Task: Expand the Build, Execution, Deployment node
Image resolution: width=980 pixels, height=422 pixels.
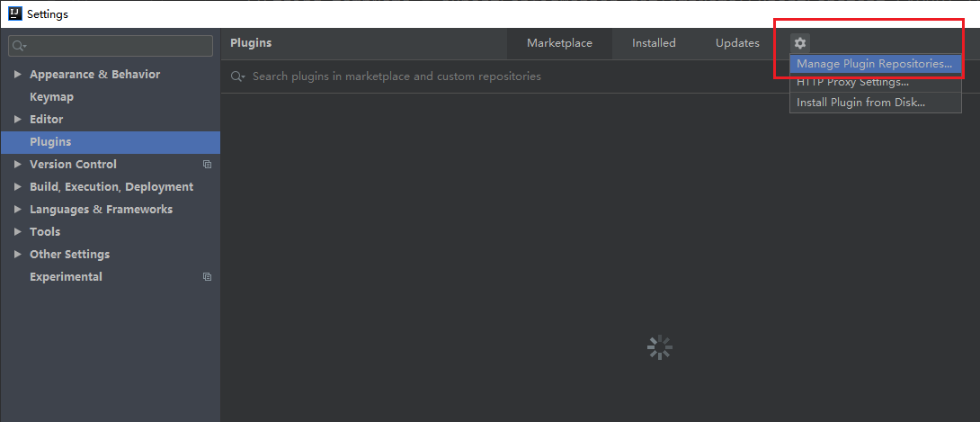Action: (x=18, y=187)
